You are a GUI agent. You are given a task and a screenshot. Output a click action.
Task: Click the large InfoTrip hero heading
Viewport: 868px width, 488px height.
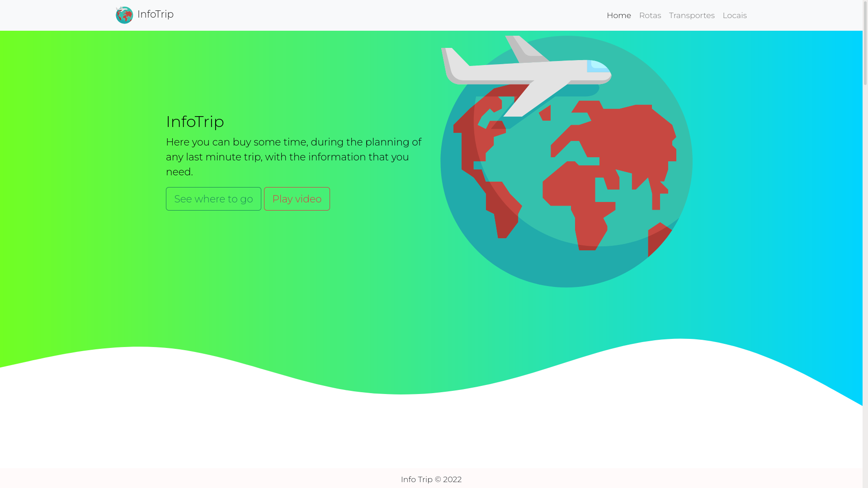195,122
